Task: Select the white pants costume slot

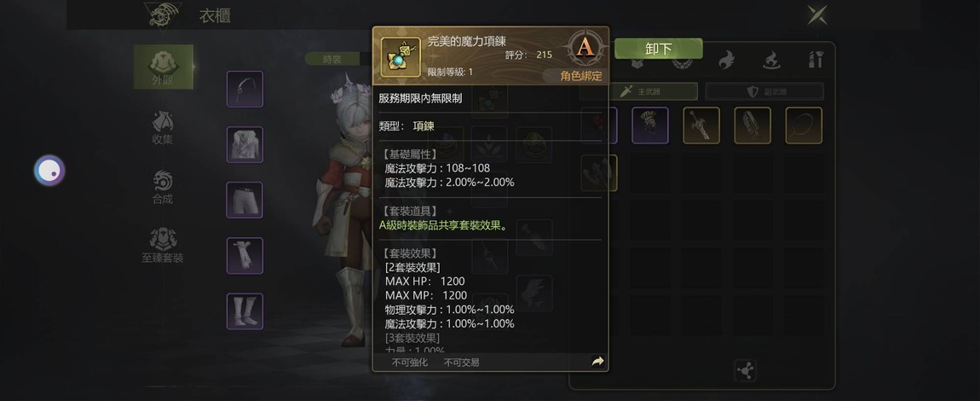Action: (x=245, y=200)
